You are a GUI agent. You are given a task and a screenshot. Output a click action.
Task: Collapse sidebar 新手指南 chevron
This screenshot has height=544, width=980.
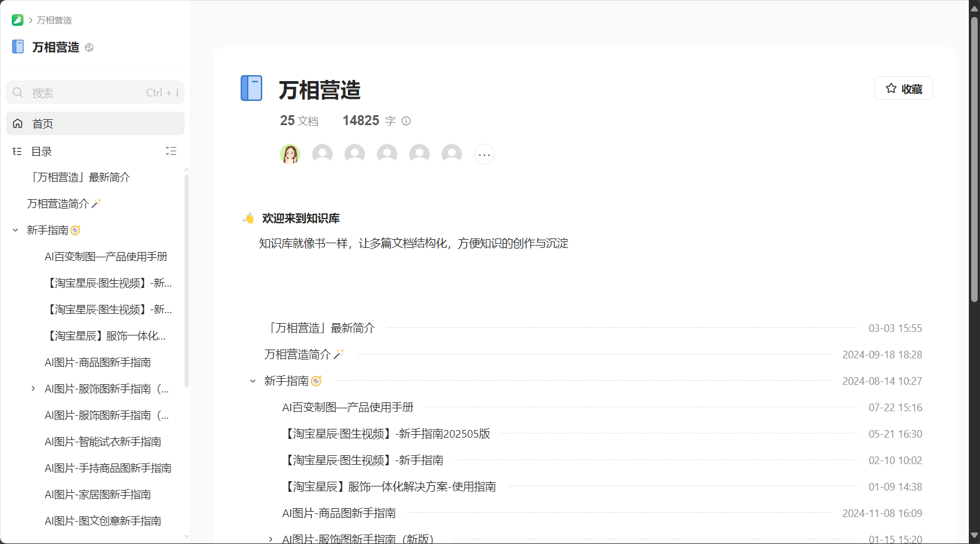click(x=15, y=230)
